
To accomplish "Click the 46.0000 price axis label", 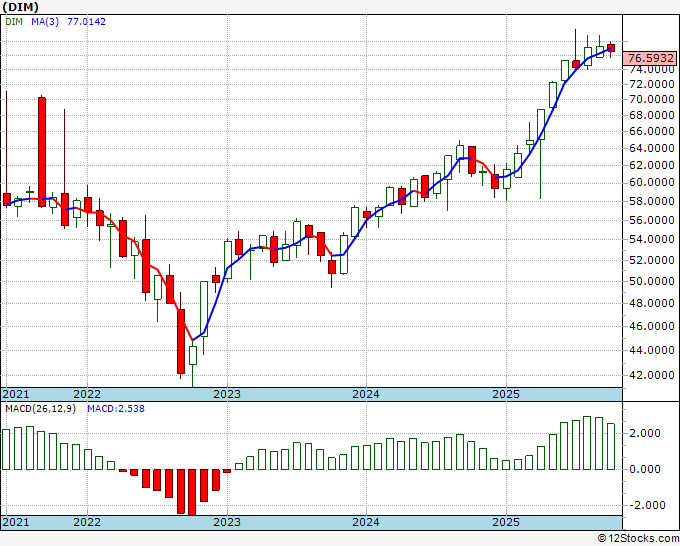I will [652, 326].
